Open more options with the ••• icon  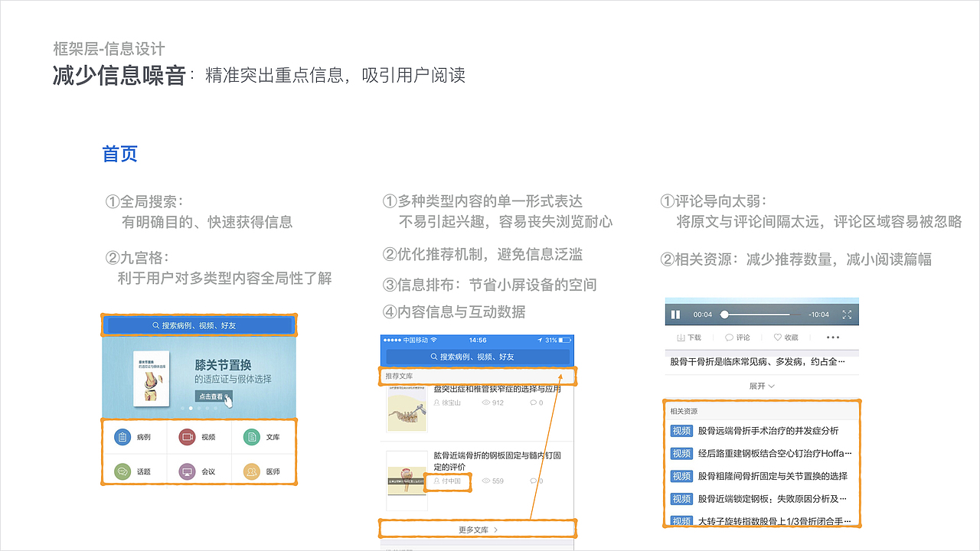831,337
